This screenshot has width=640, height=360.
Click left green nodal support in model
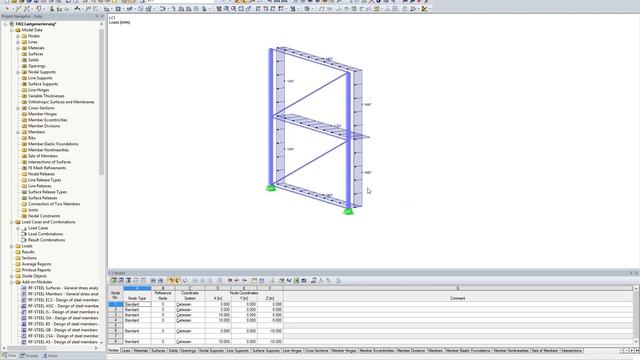(271, 188)
